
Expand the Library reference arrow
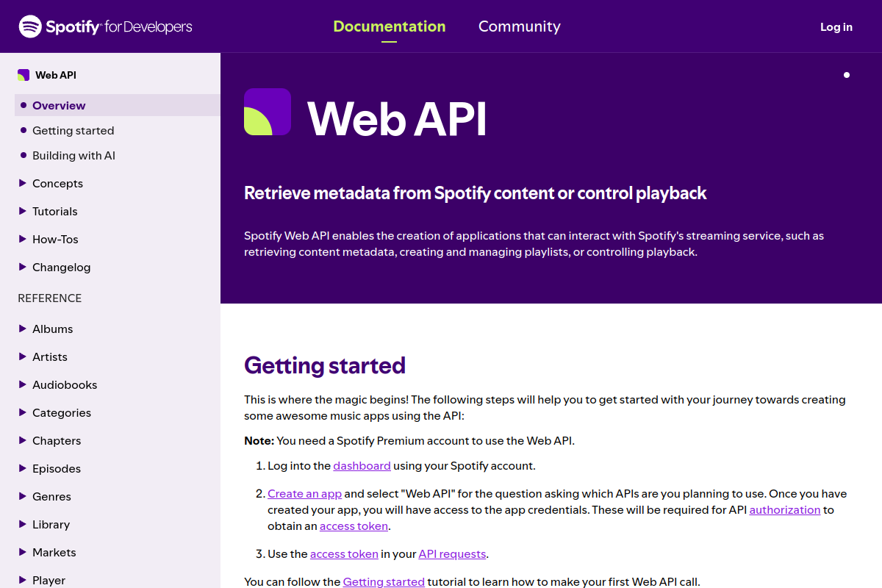pyautogui.click(x=23, y=524)
